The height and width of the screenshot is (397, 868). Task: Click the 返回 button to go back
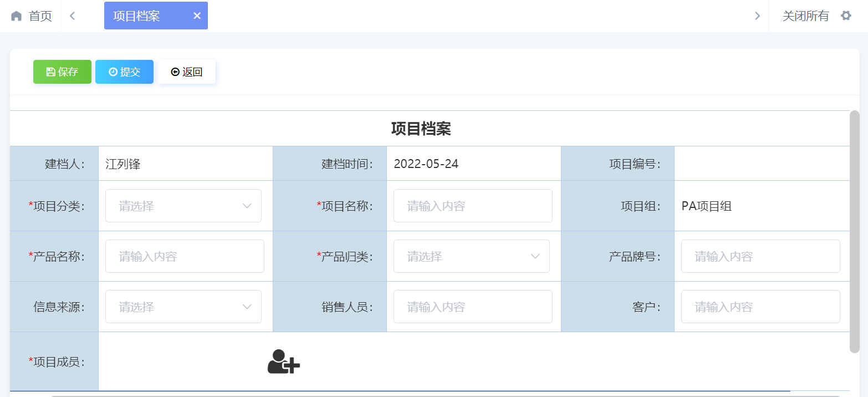187,72
